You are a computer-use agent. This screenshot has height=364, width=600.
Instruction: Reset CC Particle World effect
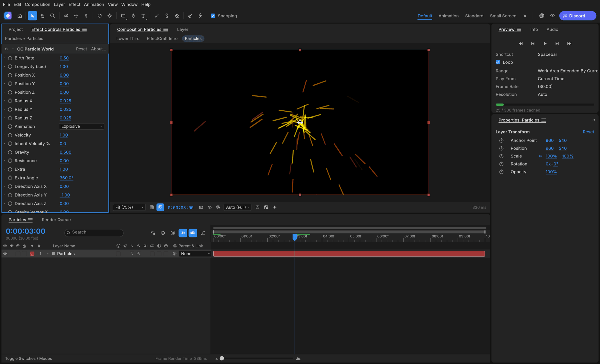[81, 49]
